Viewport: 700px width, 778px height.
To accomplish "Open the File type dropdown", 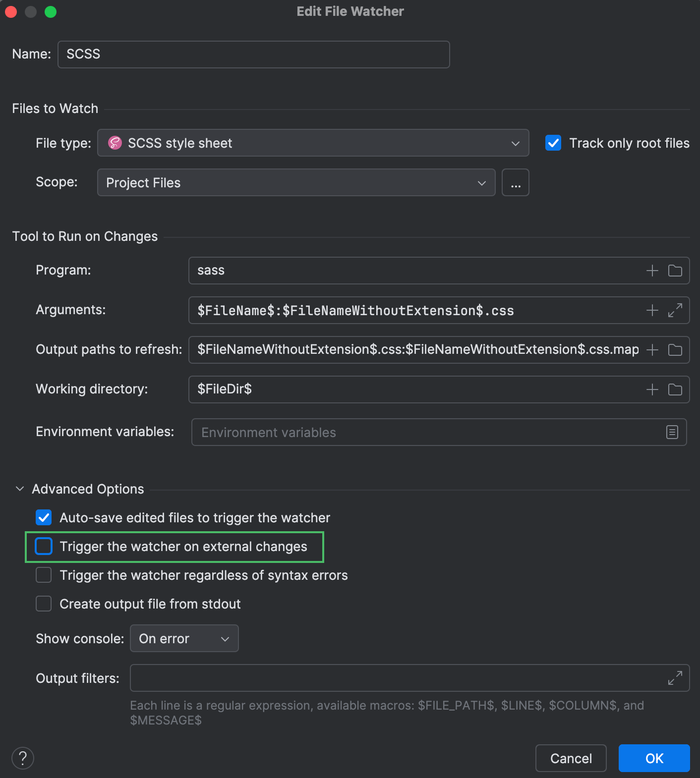I will 313,143.
